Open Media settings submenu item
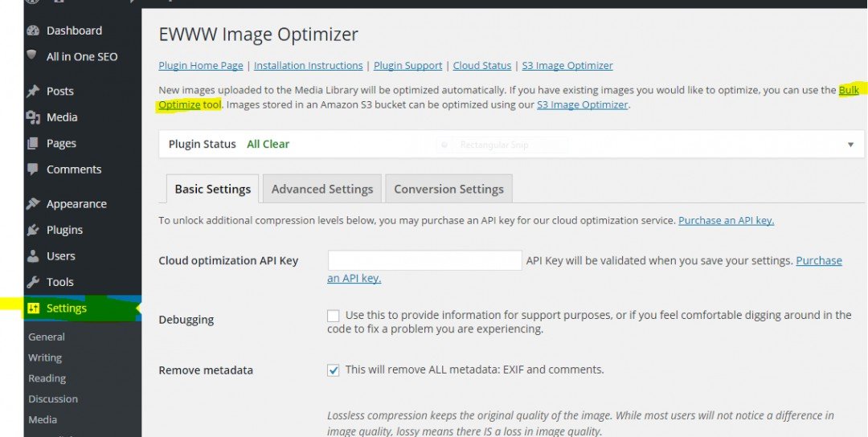The height and width of the screenshot is (437, 868). (x=43, y=419)
